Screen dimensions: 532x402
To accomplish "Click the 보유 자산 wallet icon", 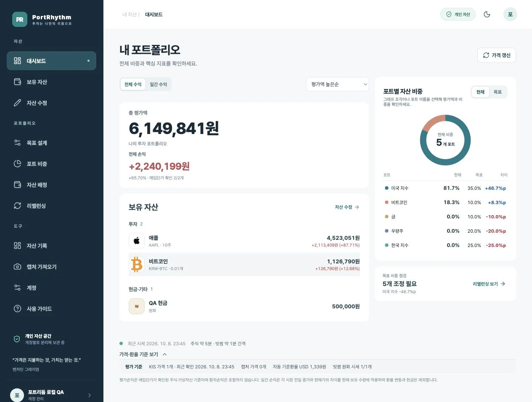I will 17,81.
